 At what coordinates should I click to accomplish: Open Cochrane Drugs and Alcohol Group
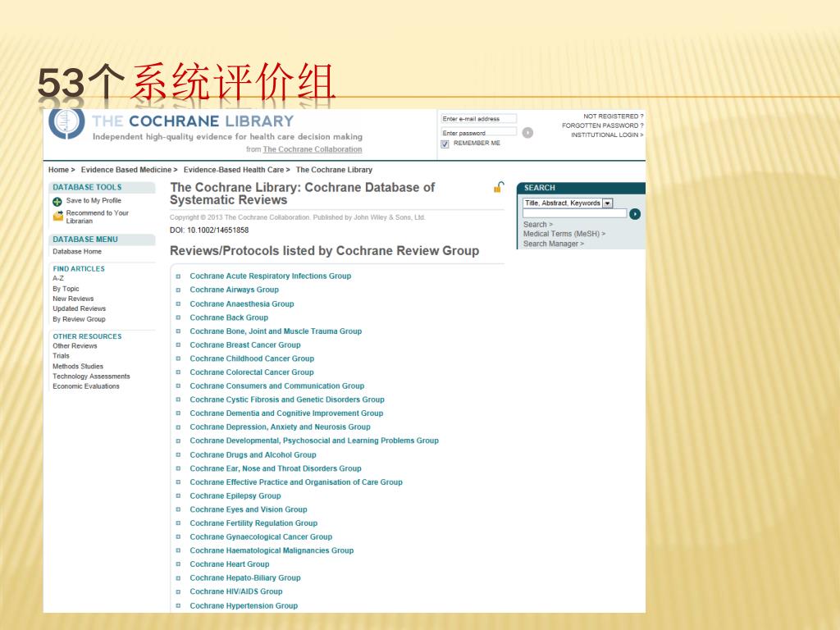coord(253,454)
